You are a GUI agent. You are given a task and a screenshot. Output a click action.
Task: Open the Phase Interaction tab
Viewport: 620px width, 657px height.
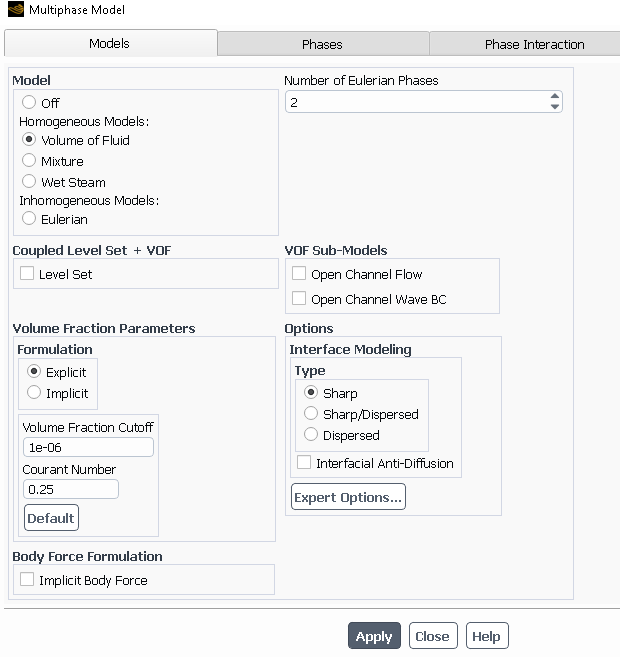pyautogui.click(x=534, y=44)
